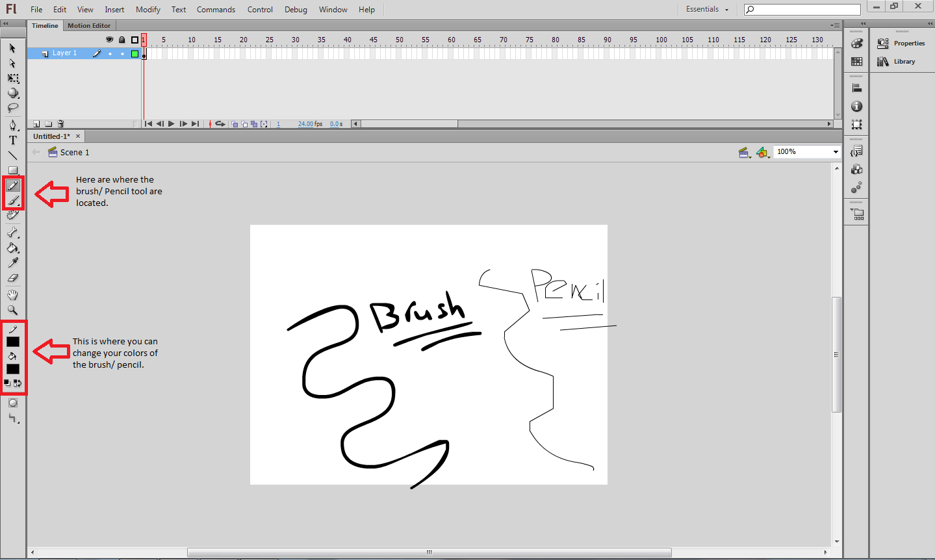This screenshot has height=560, width=935.
Task: Click the stroke color swatch
Action: pyautogui.click(x=13, y=342)
